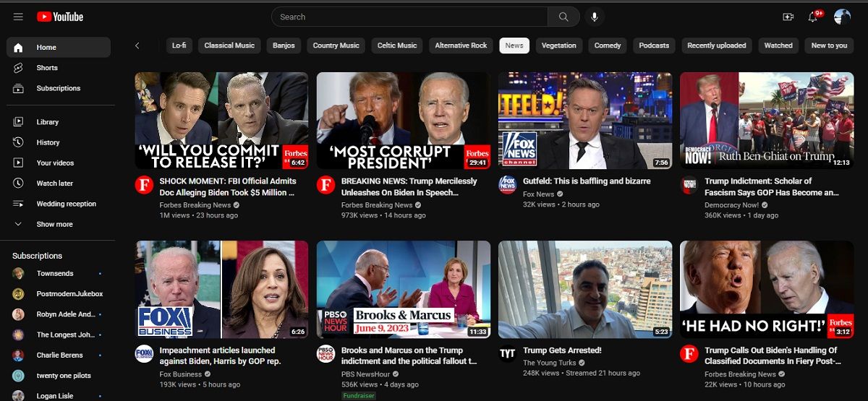
Task: Select the New to you chip
Action: coord(829,46)
